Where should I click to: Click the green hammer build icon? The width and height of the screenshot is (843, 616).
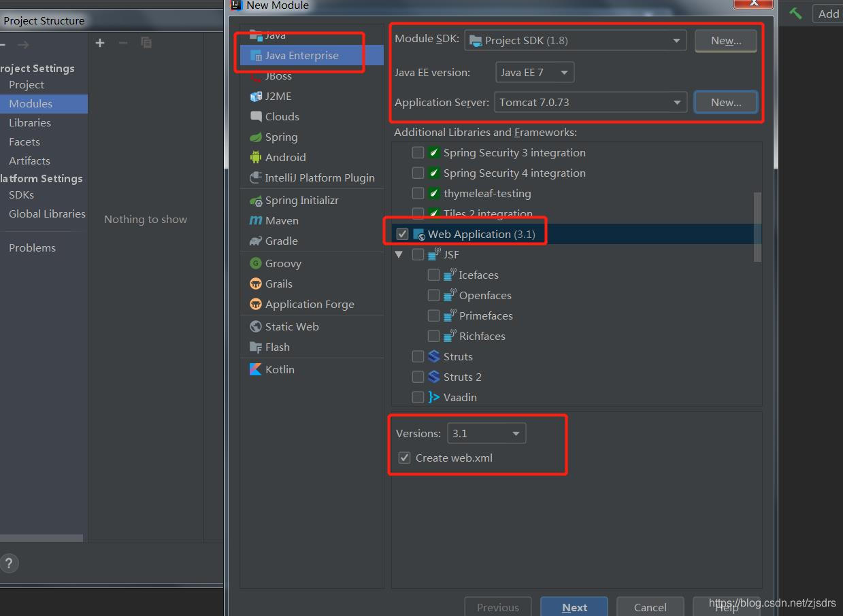tap(795, 14)
